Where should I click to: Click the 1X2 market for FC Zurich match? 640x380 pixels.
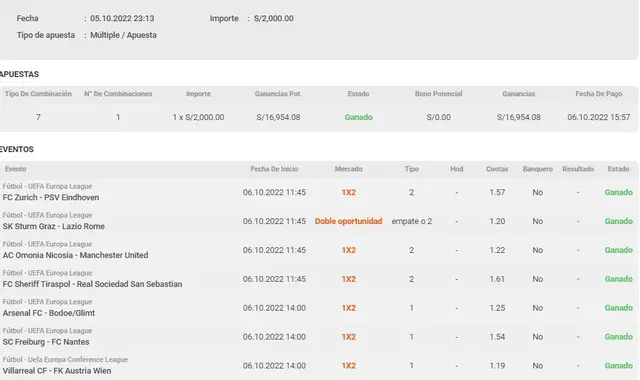tap(349, 192)
